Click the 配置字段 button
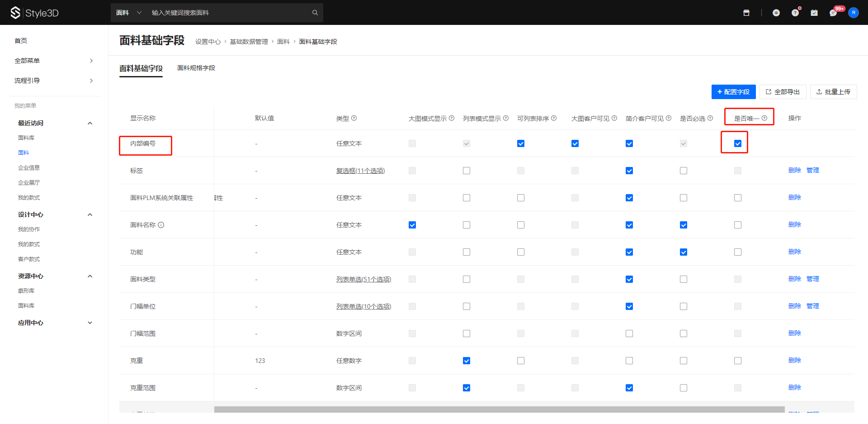The image size is (868, 424). coord(733,92)
